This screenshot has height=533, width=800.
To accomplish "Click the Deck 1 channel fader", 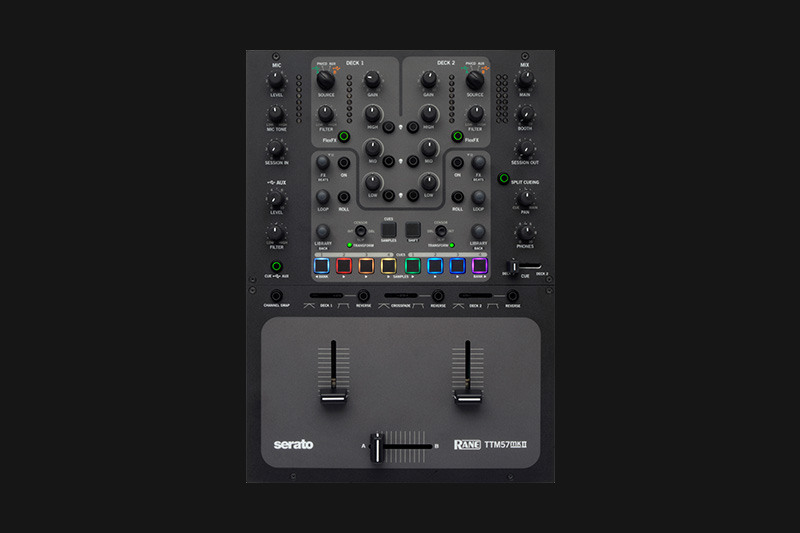I will pos(334,396).
